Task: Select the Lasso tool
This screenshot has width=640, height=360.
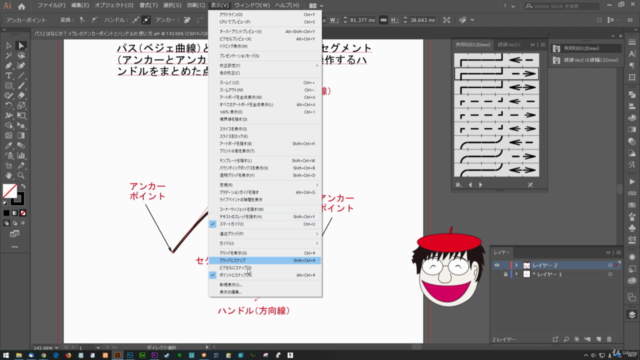Action: click(21, 56)
